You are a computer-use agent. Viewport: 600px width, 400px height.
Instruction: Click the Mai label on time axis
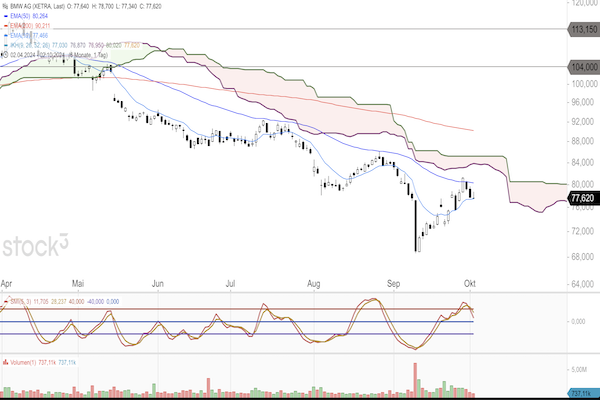78,284
